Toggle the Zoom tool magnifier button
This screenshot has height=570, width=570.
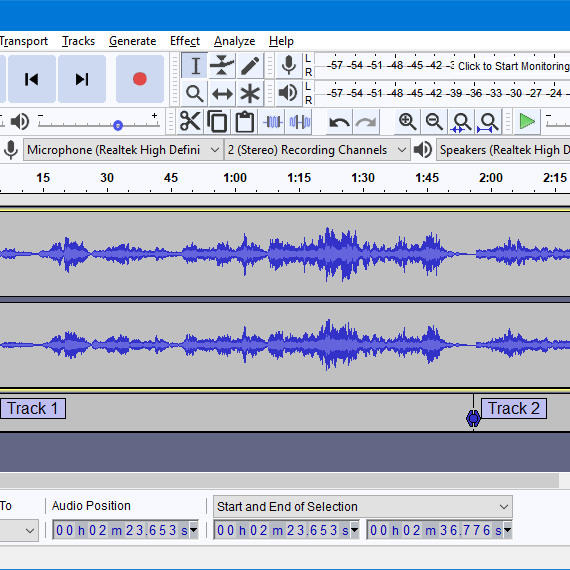tap(195, 94)
